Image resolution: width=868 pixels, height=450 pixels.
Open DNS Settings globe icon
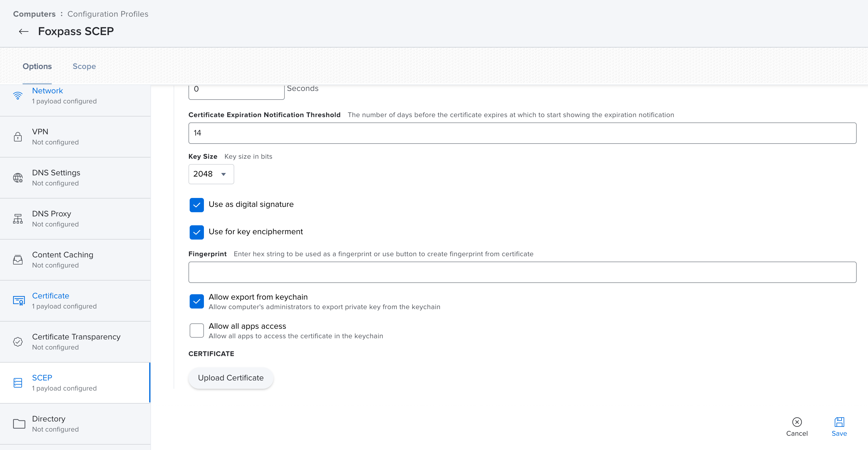point(18,177)
